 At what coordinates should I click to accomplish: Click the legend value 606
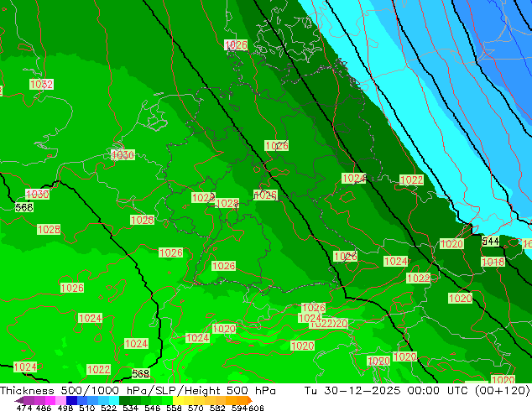(256, 408)
